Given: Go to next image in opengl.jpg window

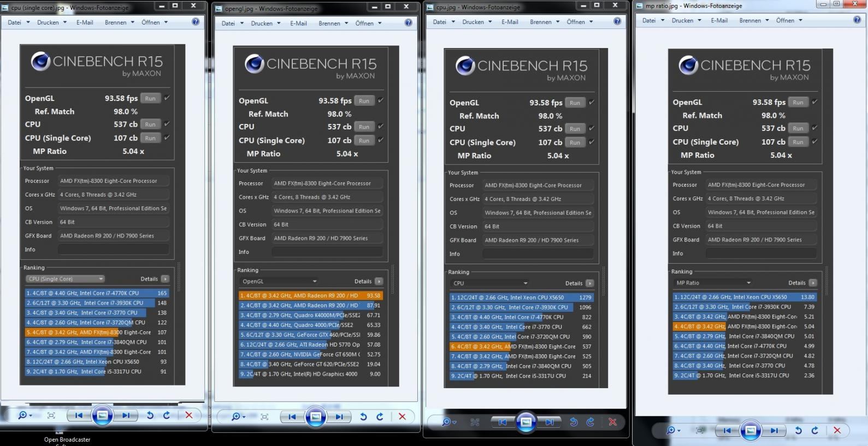Looking at the screenshot, I should (x=339, y=417).
